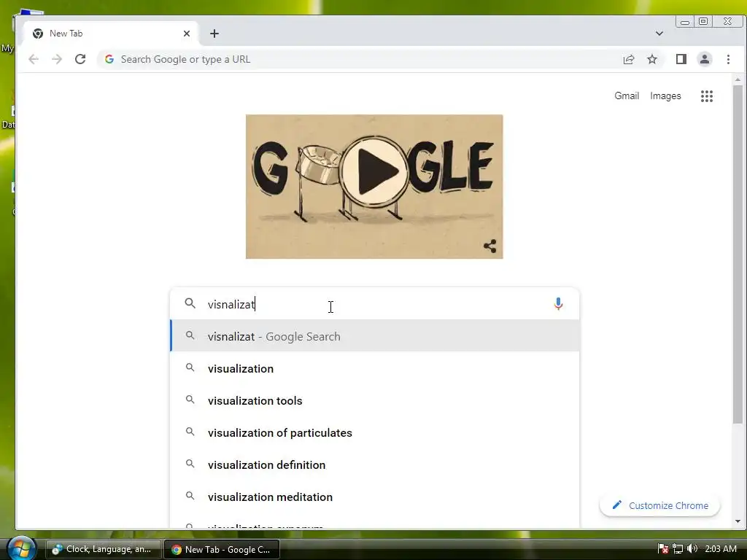Reload the page with the refresh icon

coord(80,59)
